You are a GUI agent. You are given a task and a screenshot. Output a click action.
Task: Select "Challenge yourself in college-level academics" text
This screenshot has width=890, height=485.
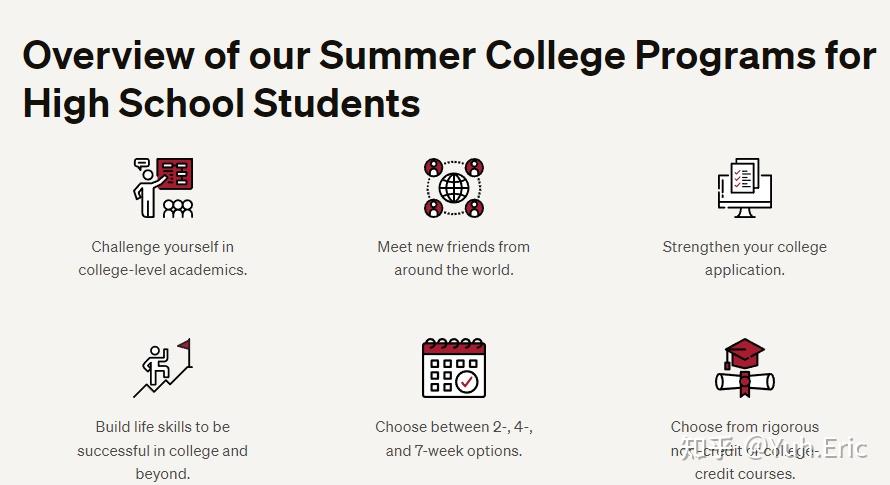pos(163,258)
